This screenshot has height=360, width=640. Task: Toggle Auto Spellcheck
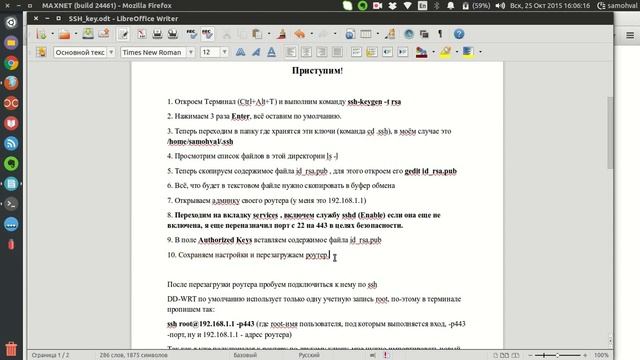207,34
